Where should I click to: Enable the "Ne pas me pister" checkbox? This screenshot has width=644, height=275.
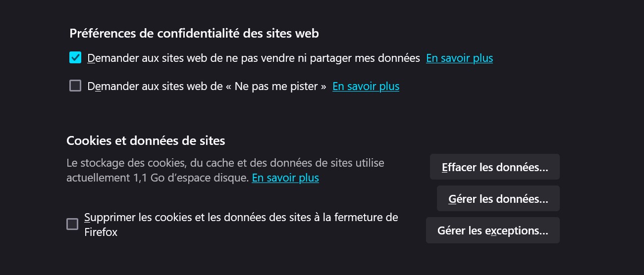click(75, 86)
